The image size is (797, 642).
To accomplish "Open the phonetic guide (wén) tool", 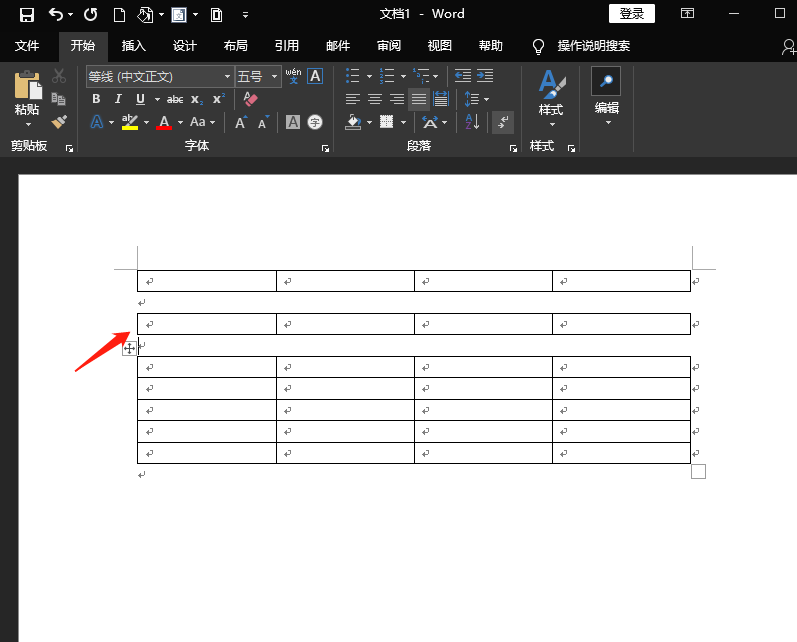I will pyautogui.click(x=293, y=76).
